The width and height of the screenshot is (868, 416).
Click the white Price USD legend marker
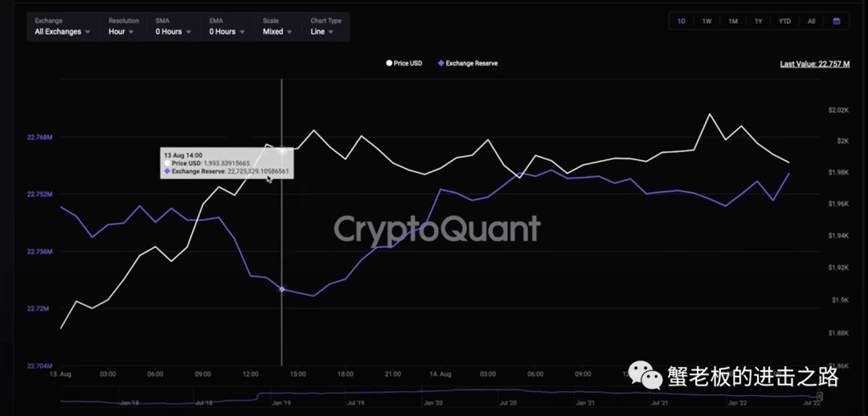pyautogui.click(x=389, y=63)
